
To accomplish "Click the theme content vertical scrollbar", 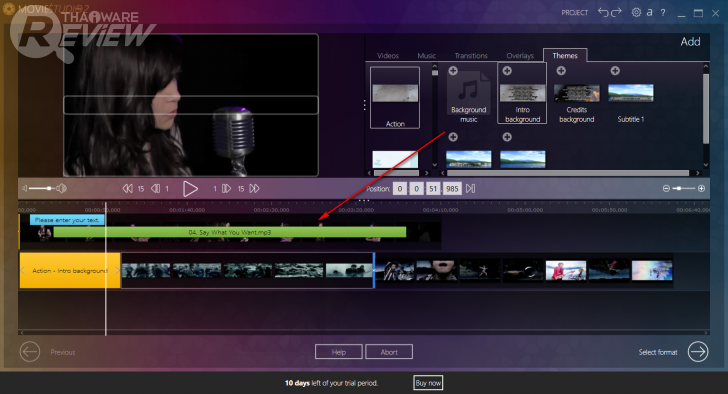I will click(706, 109).
